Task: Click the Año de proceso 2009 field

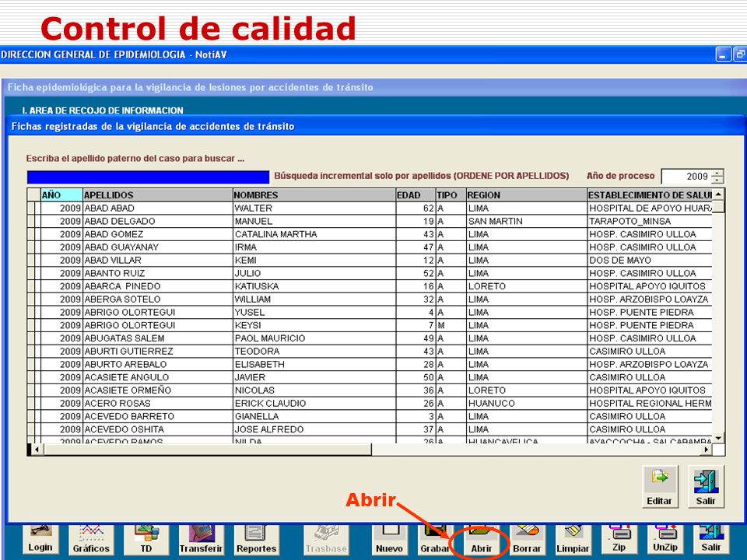Action: coord(686,177)
